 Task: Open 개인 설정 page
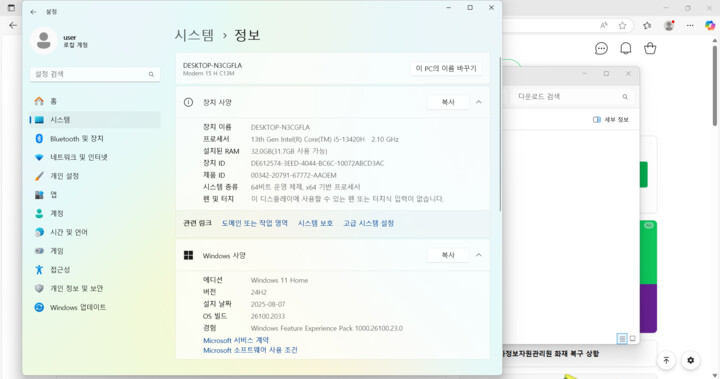(x=95, y=176)
